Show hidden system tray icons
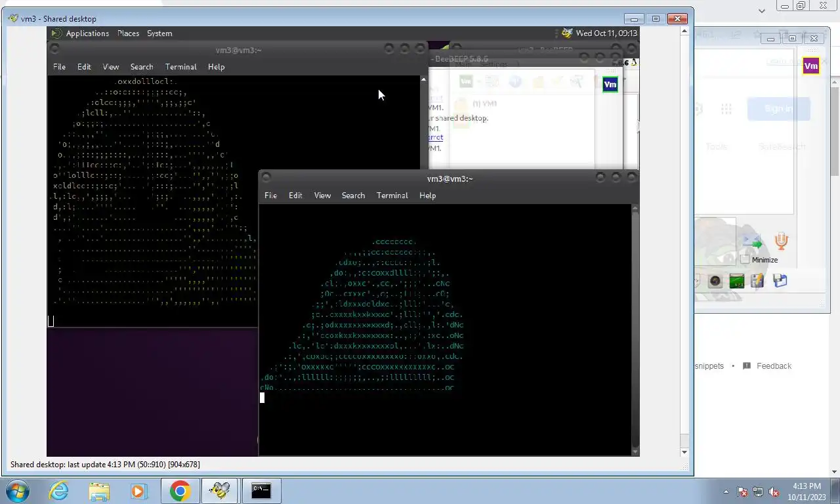This screenshot has width=840, height=504. (726, 492)
